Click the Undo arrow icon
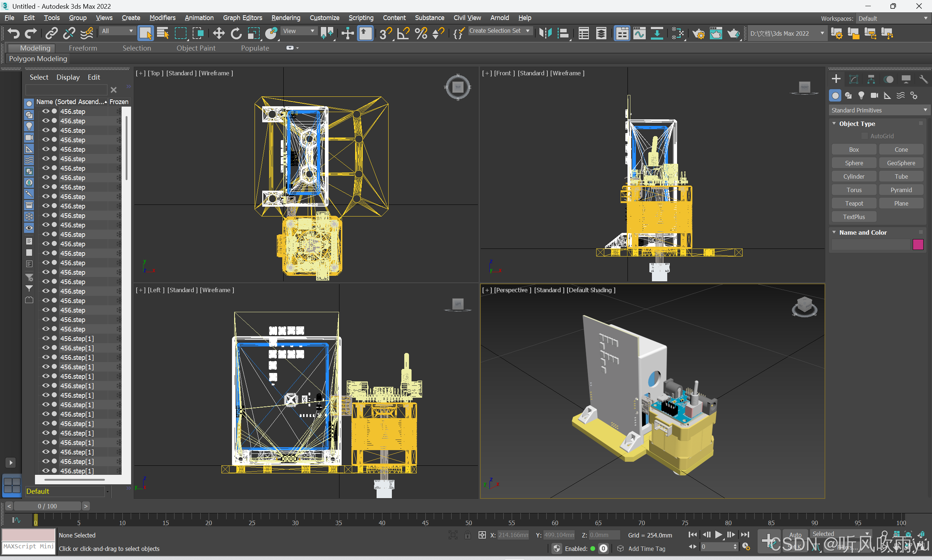This screenshot has width=932, height=560. (x=13, y=33)
